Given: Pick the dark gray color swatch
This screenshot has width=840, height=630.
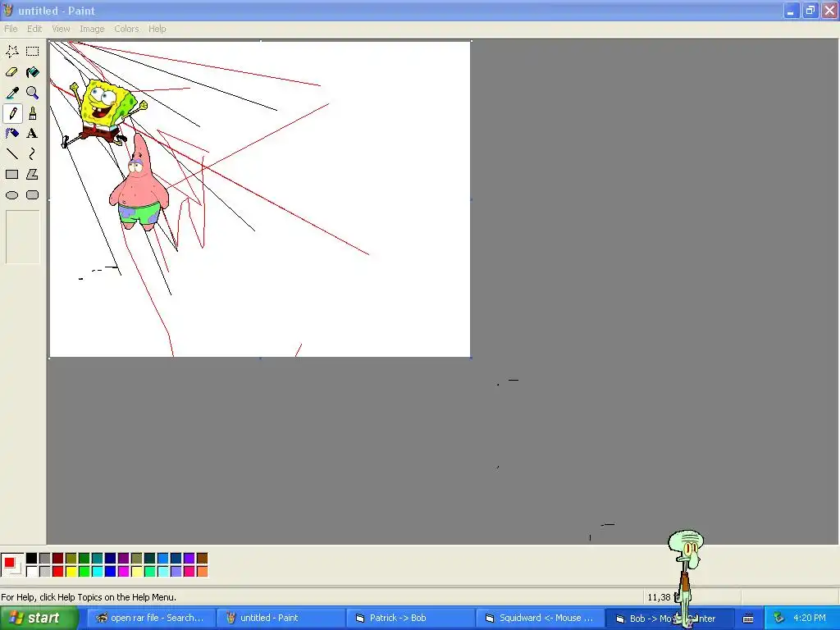Looking at the screenshot, I should click(x=45, y=559).
